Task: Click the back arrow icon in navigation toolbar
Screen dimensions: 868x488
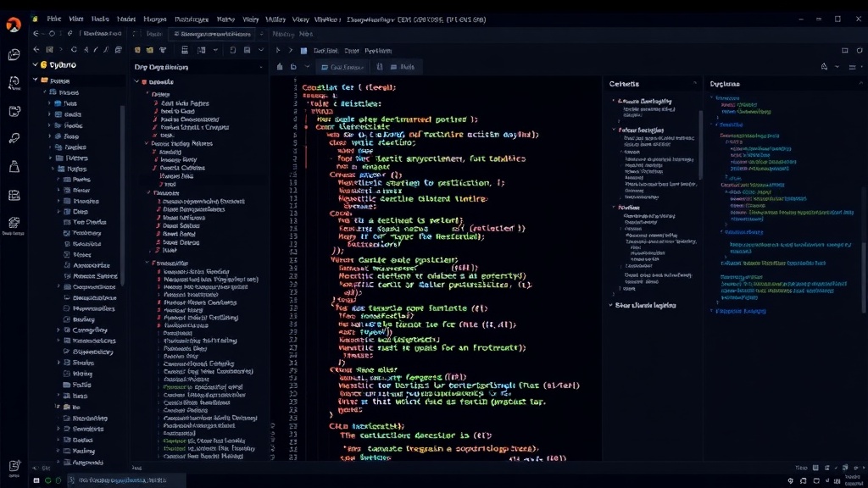Action: tap(36, 34)
